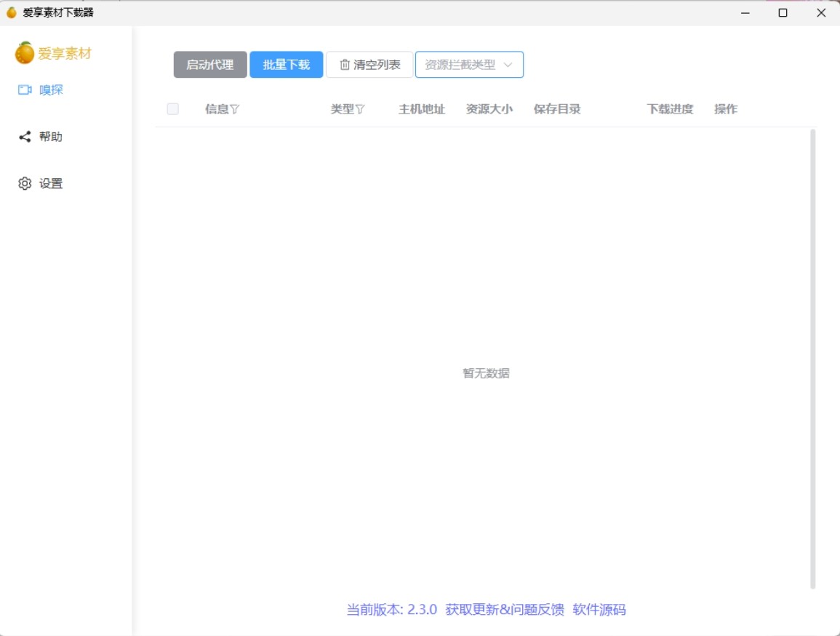Click the 下载进度 column header
Viewport: 840px width, 636px height.
coord(669,109)
